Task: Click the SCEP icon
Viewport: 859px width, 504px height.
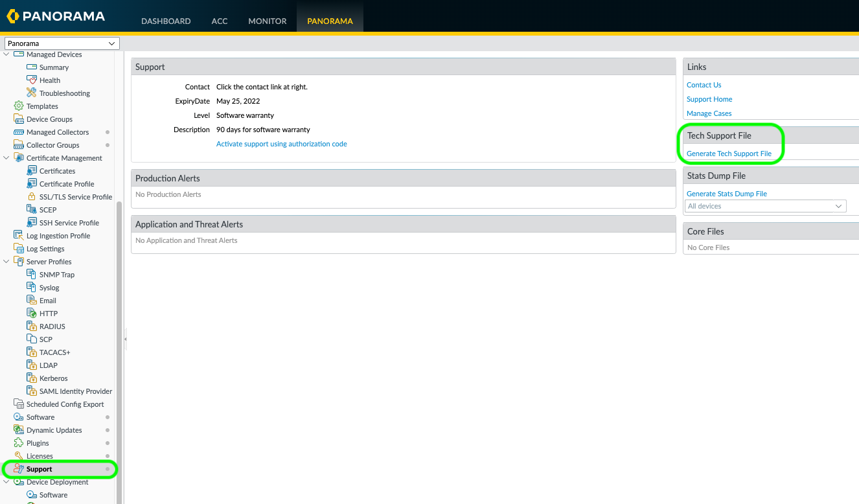Action: click(x=32, y=210)
